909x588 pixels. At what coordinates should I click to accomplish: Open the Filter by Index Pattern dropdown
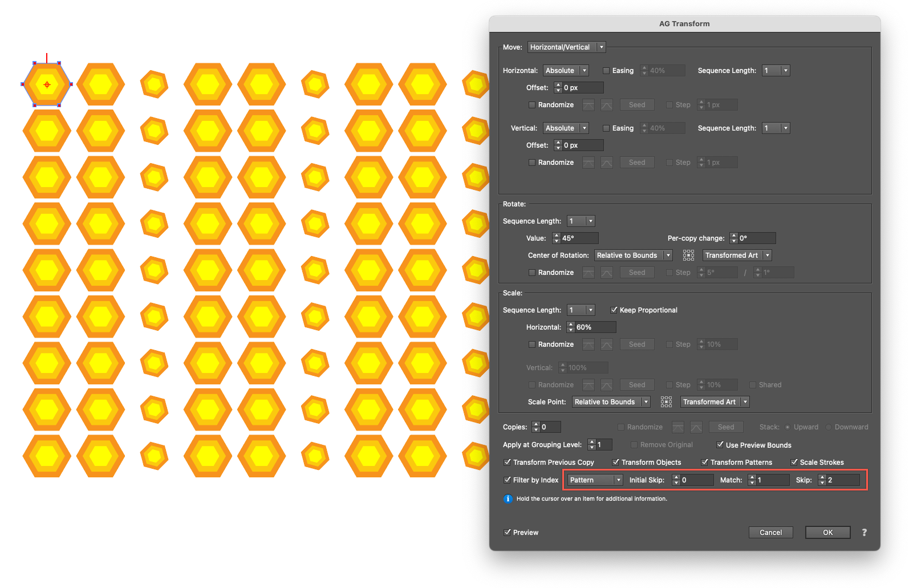click(x=595, y=480)
